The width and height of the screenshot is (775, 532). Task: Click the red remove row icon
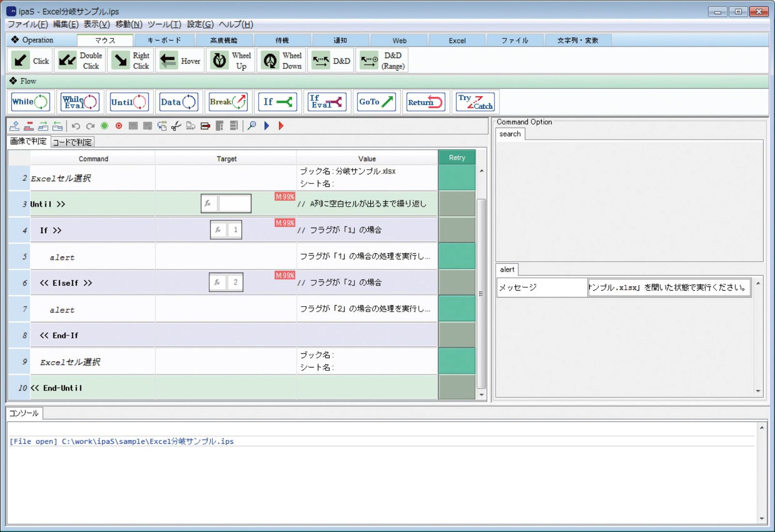pos(29,126)
